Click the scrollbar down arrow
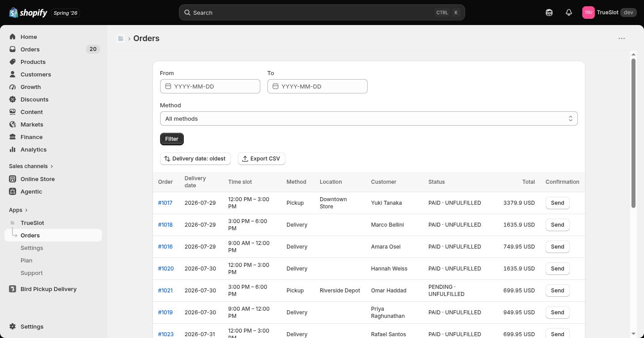The image size is (644, 338). 633,334
